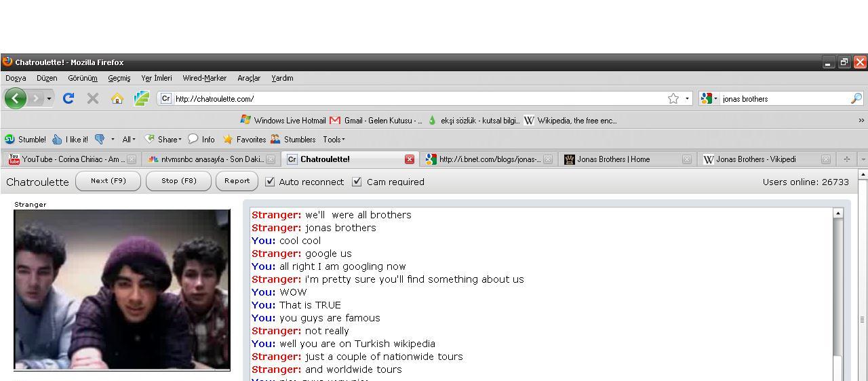Click the message 'google us'

pyautogui.click(x=328, y=254)
